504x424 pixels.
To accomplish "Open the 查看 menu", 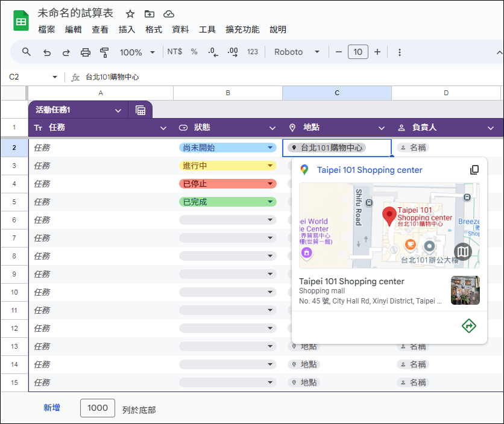I will point(100,30).
